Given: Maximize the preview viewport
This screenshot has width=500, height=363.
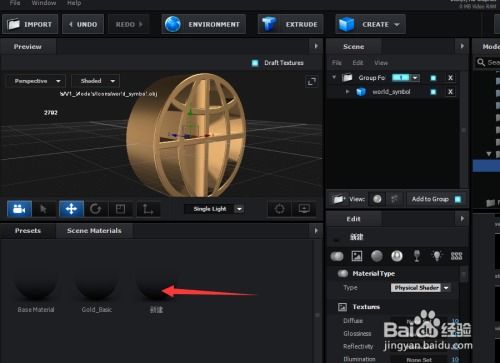Looking at the screenshot, I should coord(312,81).
